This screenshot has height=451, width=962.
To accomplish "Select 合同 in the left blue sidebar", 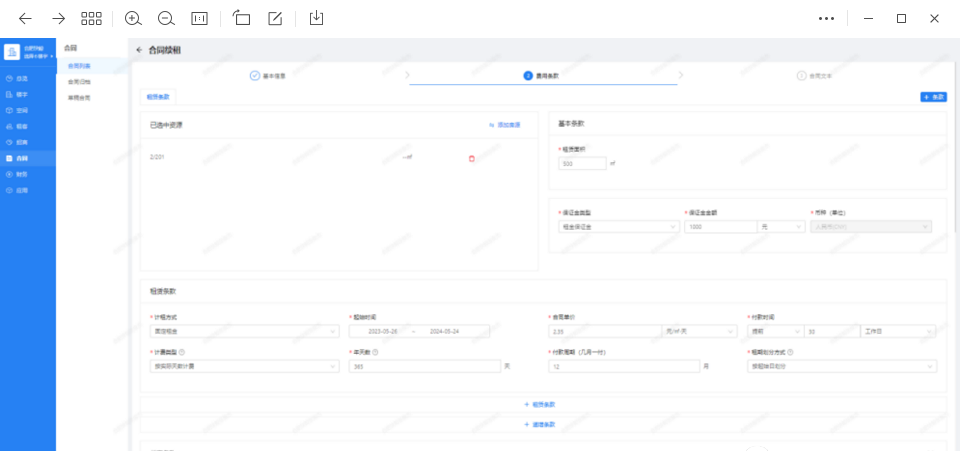I will click(x=22, y=158).
